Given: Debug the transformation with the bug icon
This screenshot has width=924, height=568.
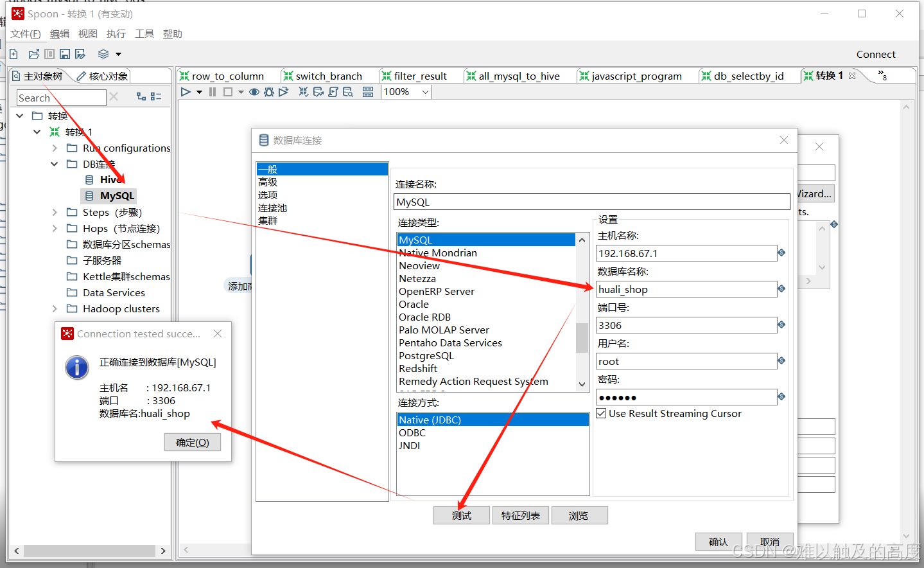Looking at the screenshot, I should [269, 92].
